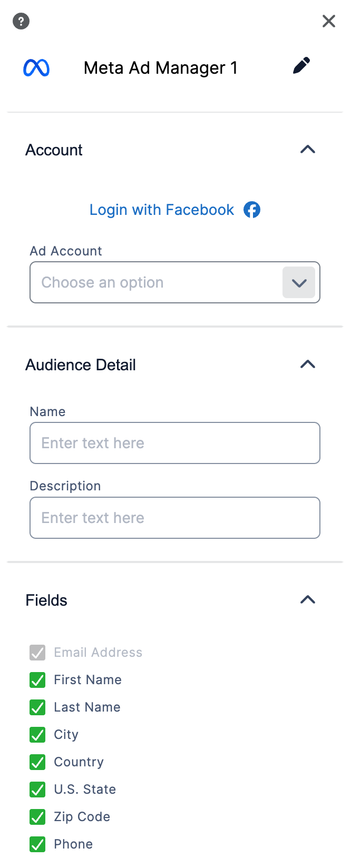This screenshot has height=868, width=351.
Task: Toggle the Zip Code checkbox
Action: pos(37,817)
